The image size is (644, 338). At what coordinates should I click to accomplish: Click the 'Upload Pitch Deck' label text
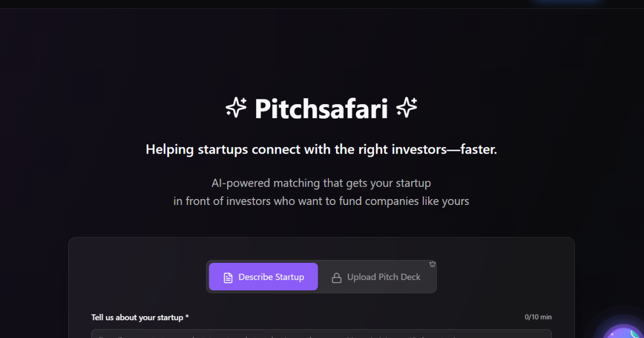tap(384, 277)
